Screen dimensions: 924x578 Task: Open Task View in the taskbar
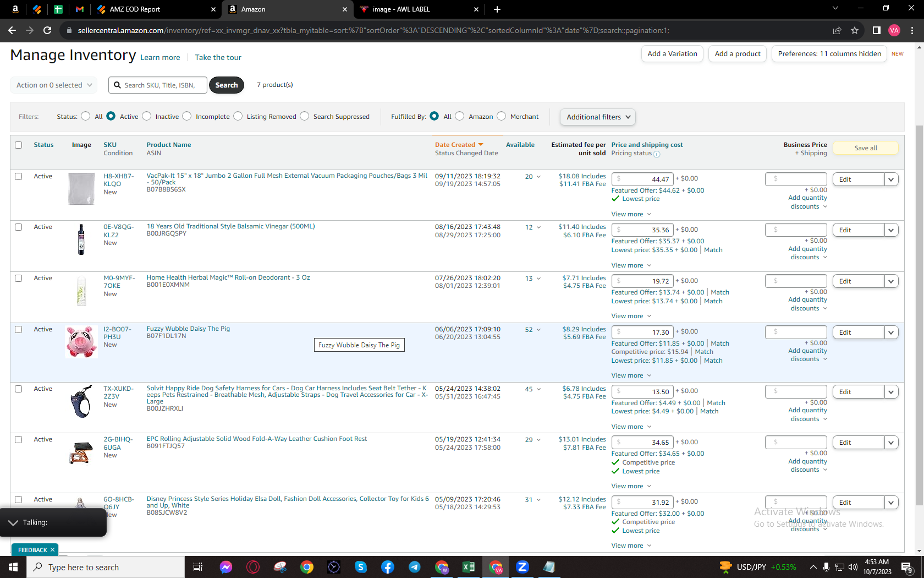pos(198,567)
